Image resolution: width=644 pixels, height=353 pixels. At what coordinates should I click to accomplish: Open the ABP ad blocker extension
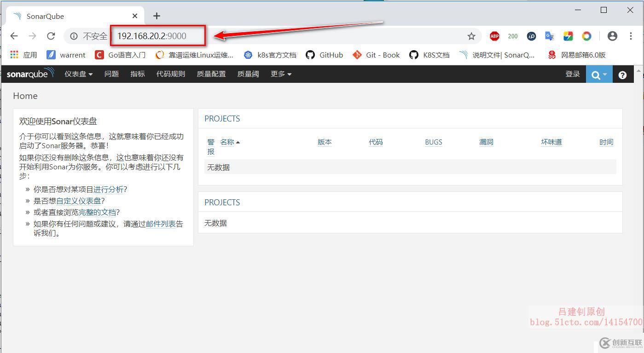(494, 36)
